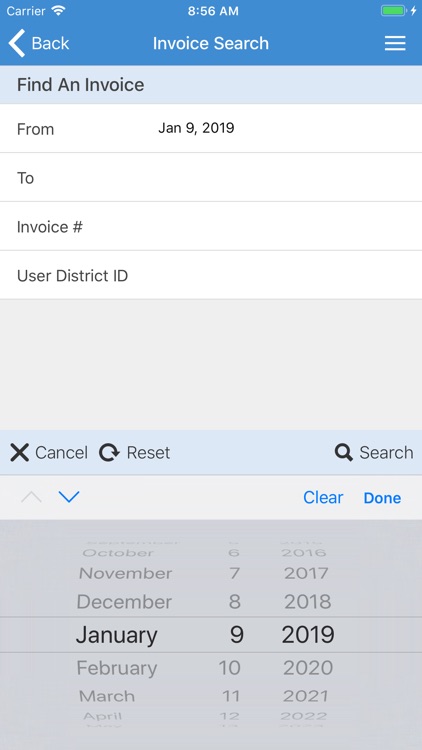
Task: Click the grayed previous-field up chevron
Action: coord(32,497)
